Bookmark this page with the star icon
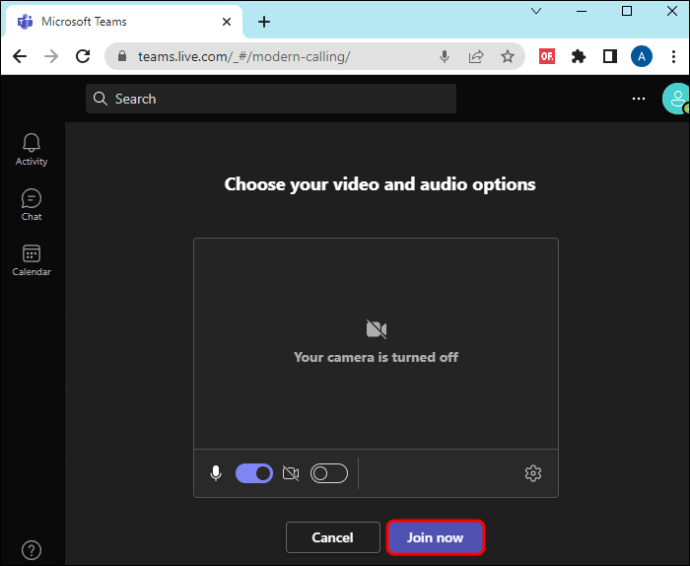The height and width of the screenshot is (566, 690). [x=507, y=56]
